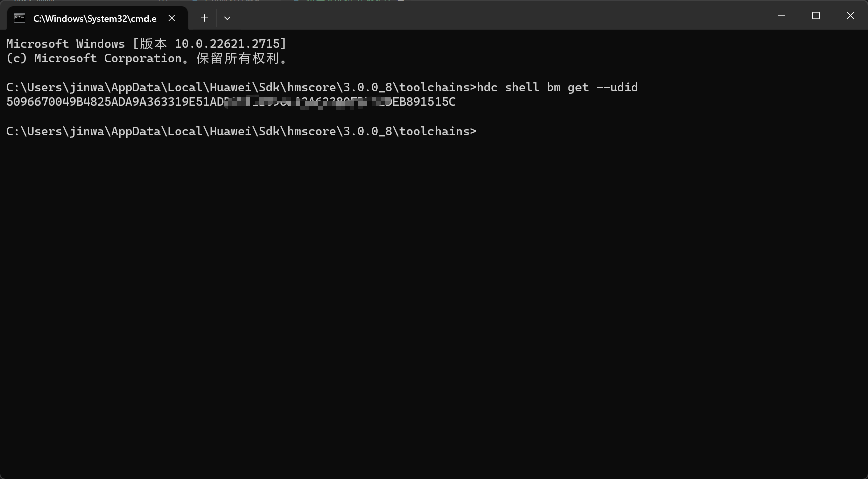Close the terminal window
Image resolution: width=868 pixels, height=479 pixels.
[850, 16]
